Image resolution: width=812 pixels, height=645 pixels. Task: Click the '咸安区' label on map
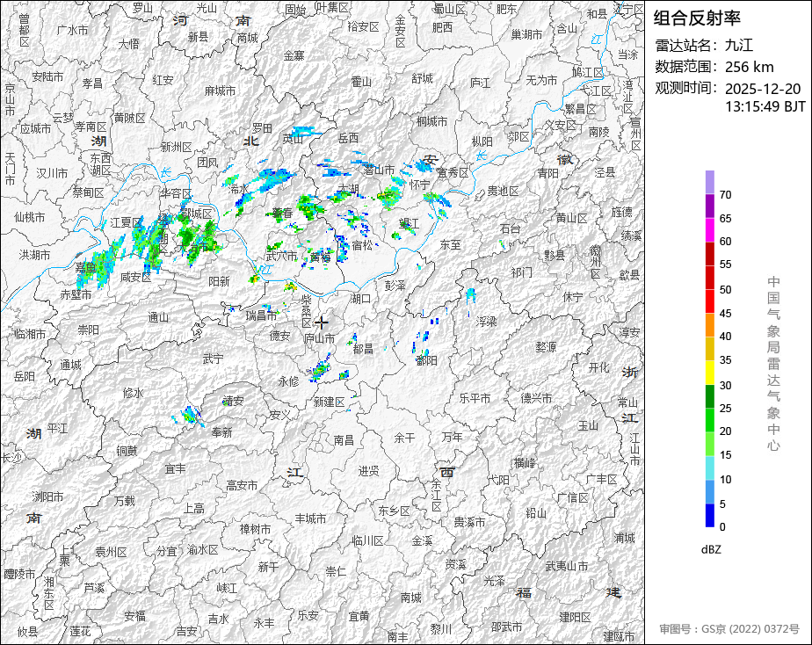pos(135,277)
